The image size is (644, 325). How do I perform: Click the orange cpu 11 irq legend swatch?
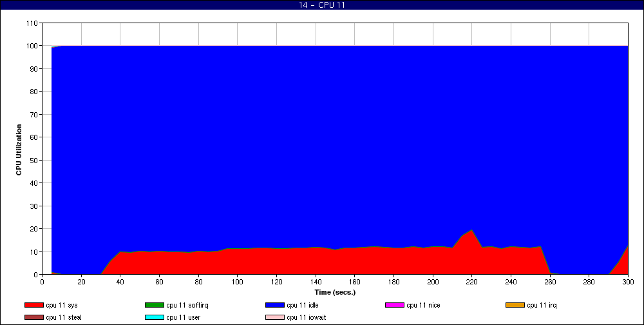(x=515, y=305)
